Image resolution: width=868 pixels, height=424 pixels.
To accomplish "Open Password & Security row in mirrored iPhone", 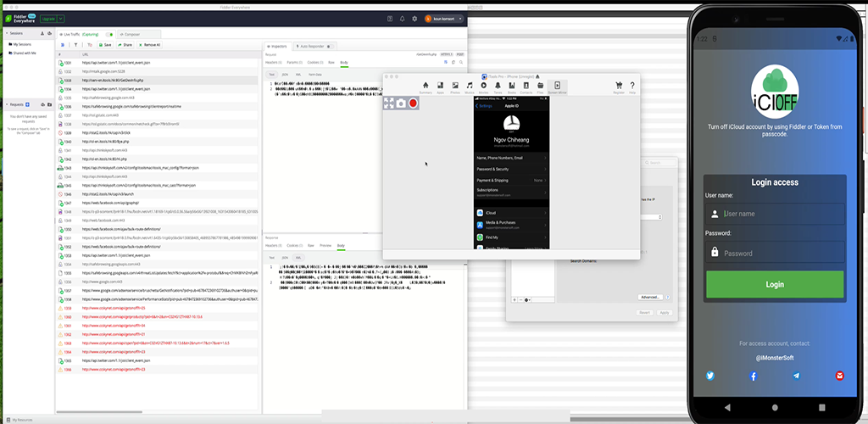I will 511,169.
